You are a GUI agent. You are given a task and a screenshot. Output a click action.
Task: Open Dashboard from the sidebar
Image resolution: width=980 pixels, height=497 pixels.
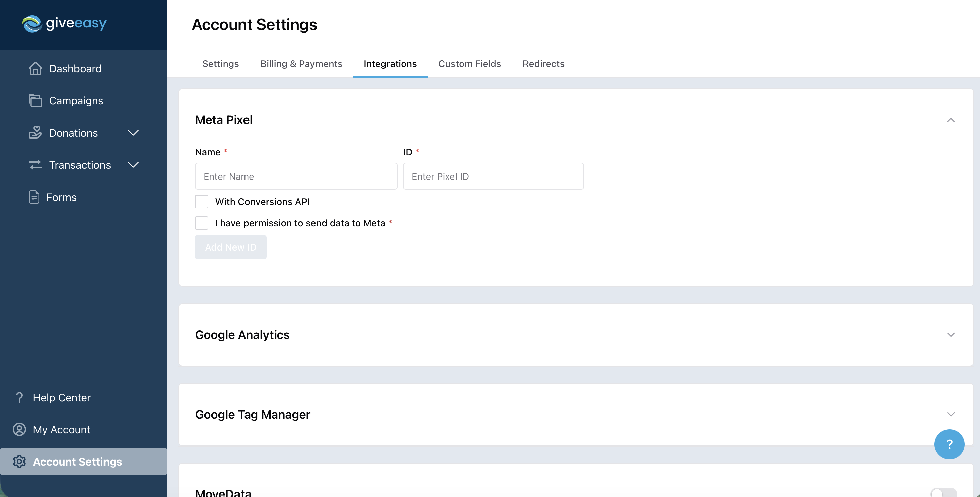[x=75, y=69]
